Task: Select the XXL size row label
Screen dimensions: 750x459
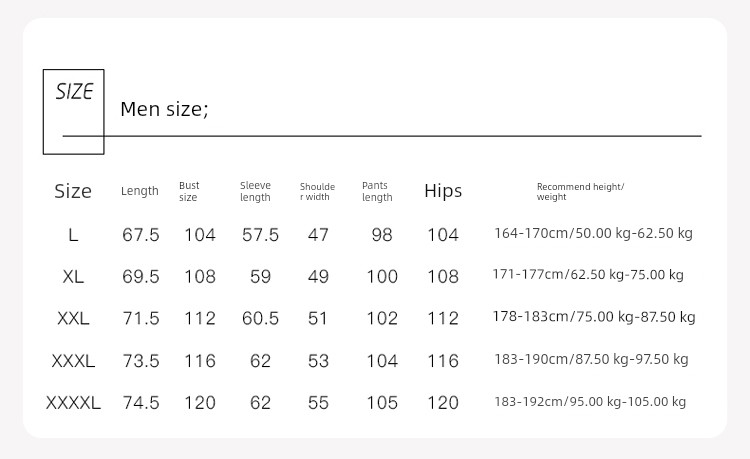Action: (x=73, y=318)
